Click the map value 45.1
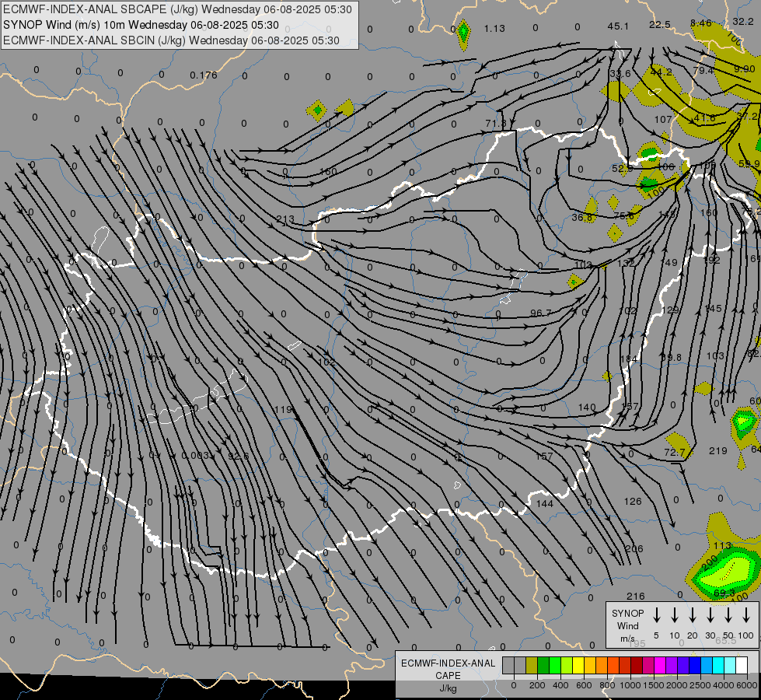The width and height of the screenshot is (761, 700). [x=618, y=26]
